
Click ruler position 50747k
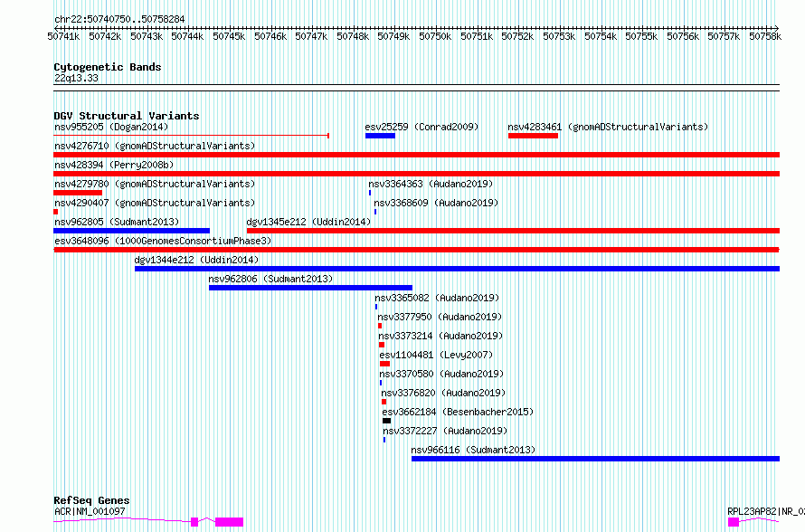tap(312, 36)
